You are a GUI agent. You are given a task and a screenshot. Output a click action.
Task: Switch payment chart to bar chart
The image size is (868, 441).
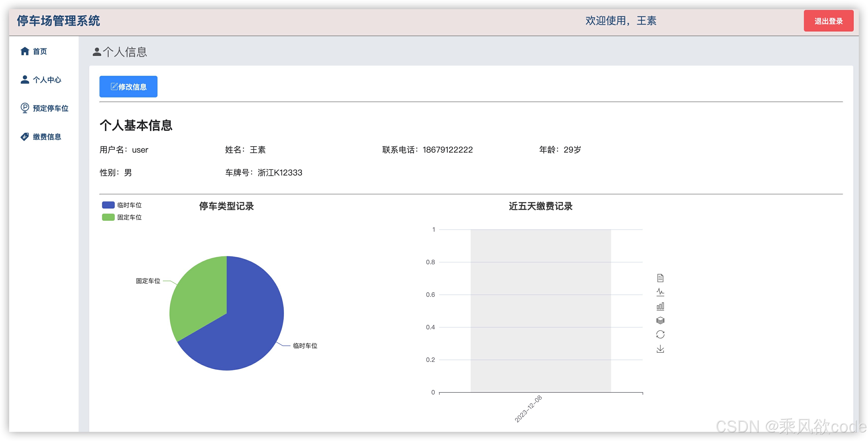pos(661,306)
